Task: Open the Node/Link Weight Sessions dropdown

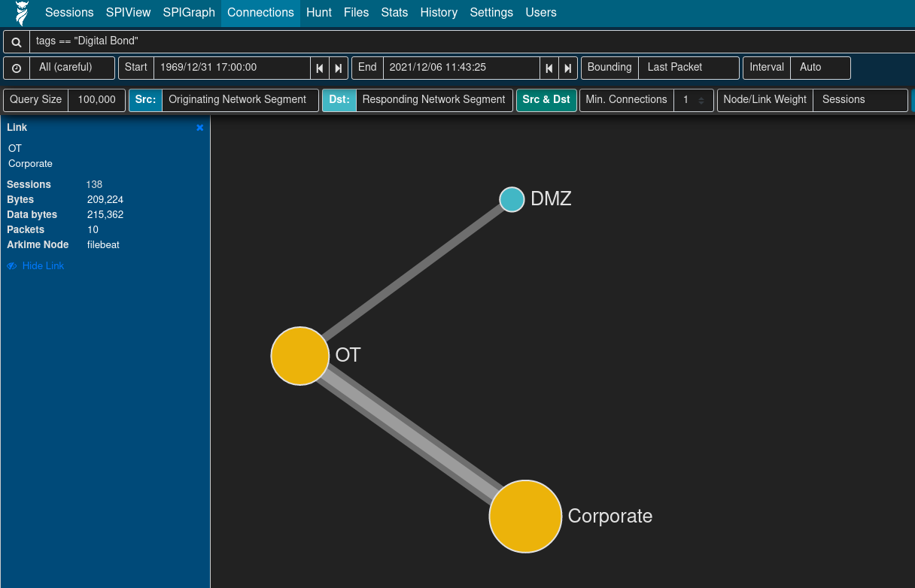Action: pos(860,100)
